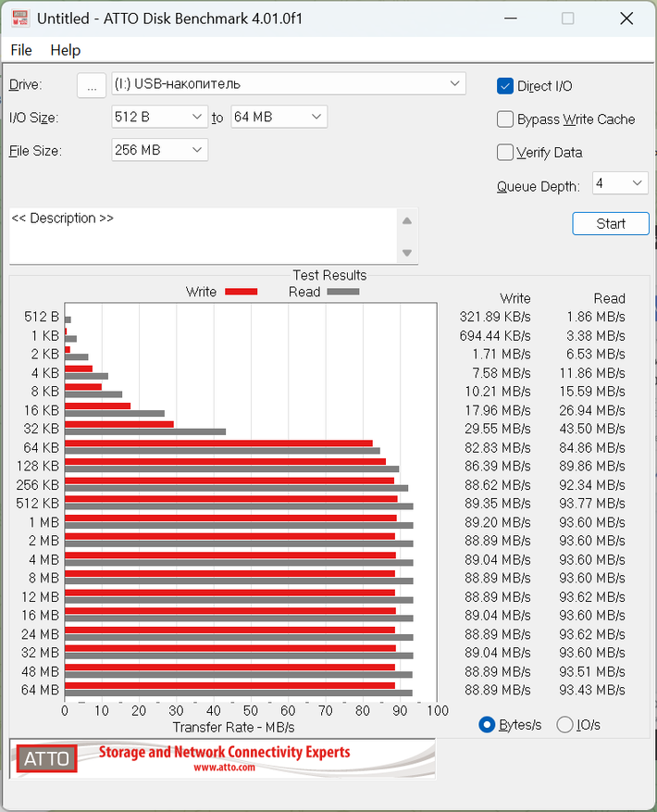Open the Help menu
This screenshot has height=812, width=657.
point(65,50)
